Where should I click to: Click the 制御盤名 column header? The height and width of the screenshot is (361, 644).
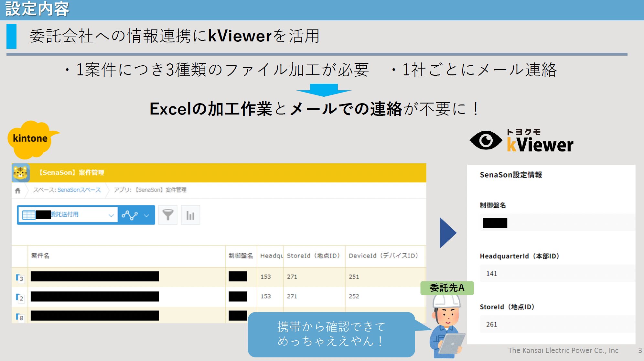click(x=241, y=256)
